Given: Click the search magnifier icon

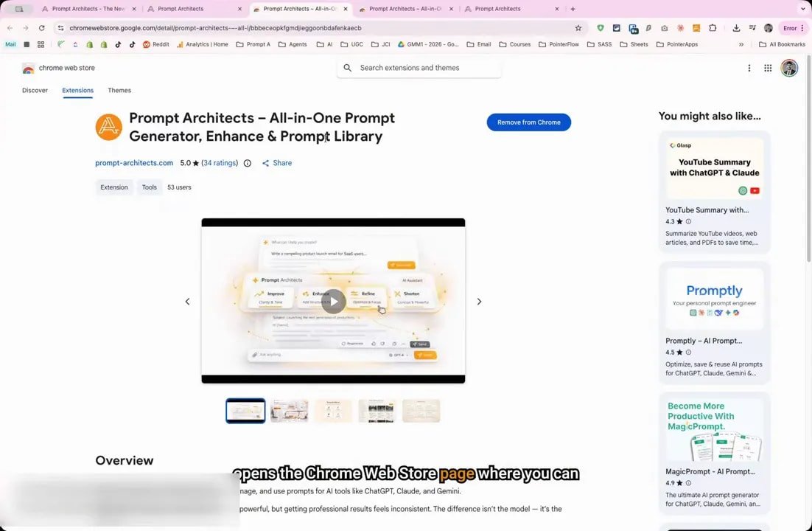Looking at the screenshot, I should pyautogui.click(x=348, y=68).
